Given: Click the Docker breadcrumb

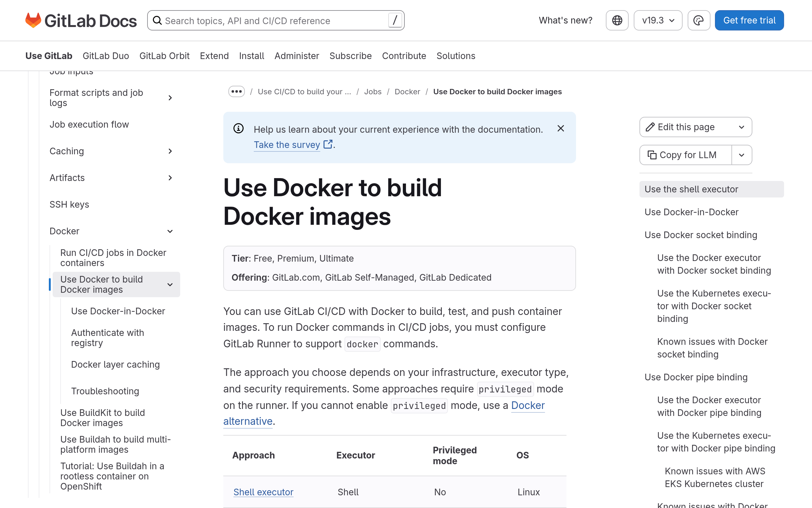Looking at the screenshot, I should 407,92.
